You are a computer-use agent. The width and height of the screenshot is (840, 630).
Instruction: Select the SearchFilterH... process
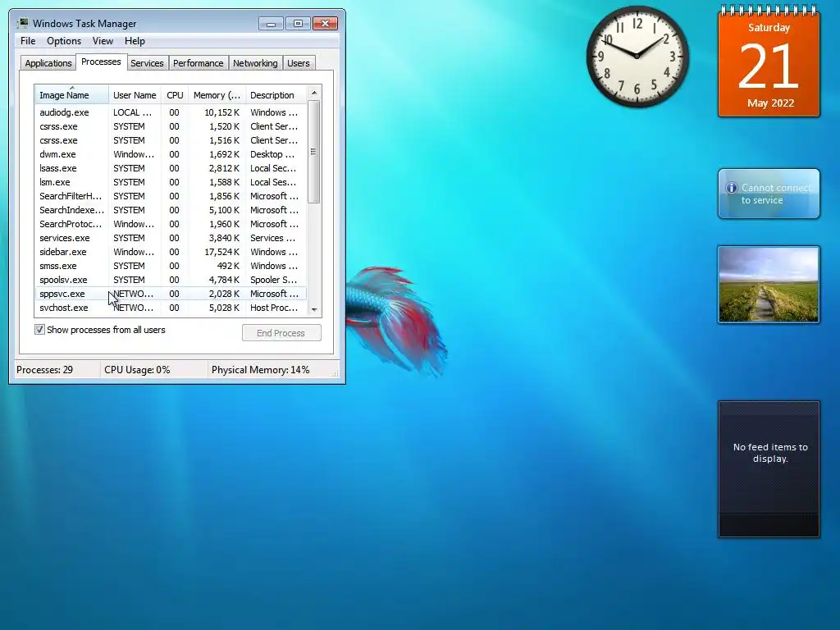171,196
